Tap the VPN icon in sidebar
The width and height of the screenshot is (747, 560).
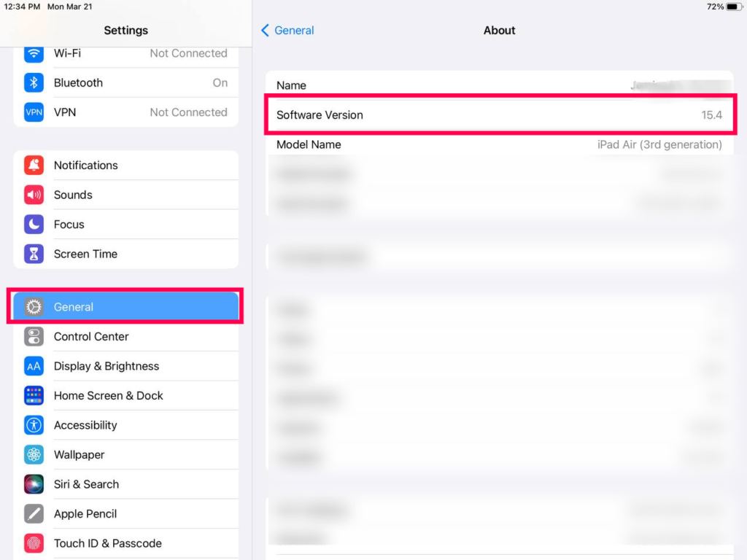click(34, 112)
